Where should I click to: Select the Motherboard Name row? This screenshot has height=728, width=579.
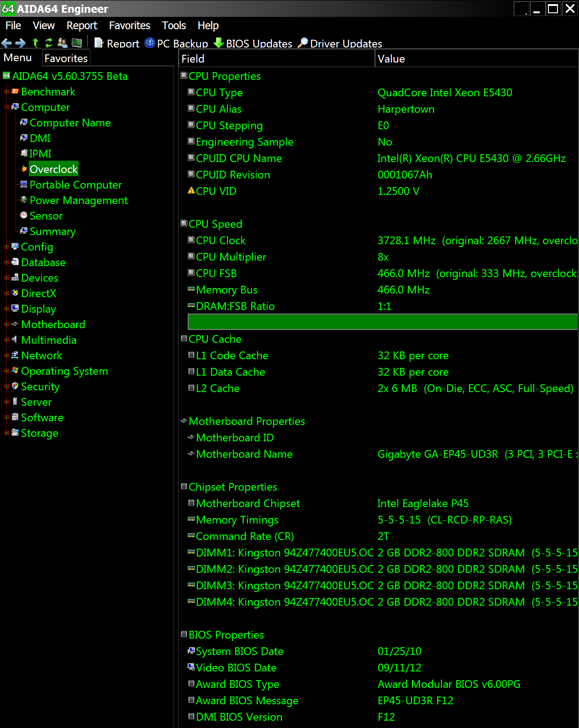click(x=383, y=454)
